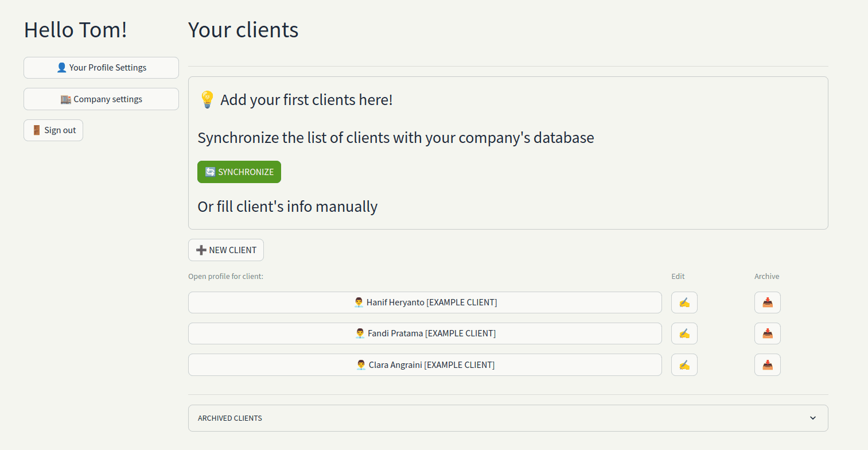This screenshot has width=868, height=450.
Task: Click the 'Hello Tom!' greeting text
Action: 76,30
